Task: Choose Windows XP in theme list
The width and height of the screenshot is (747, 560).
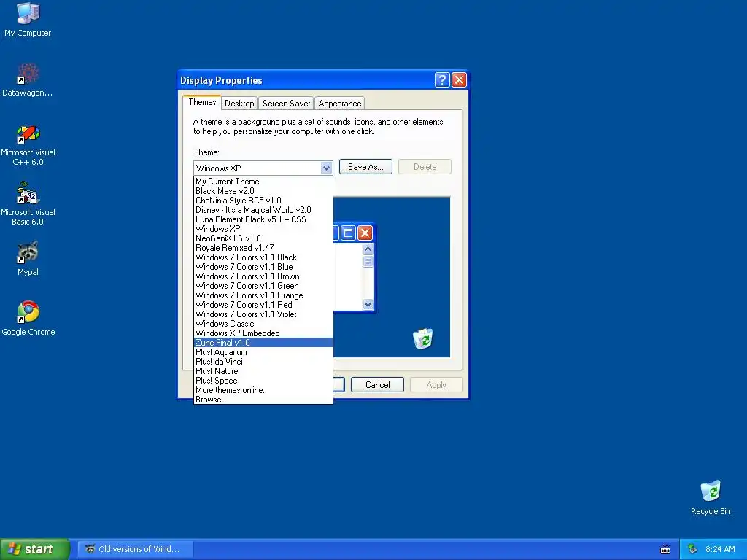Action: pos(263,229)
